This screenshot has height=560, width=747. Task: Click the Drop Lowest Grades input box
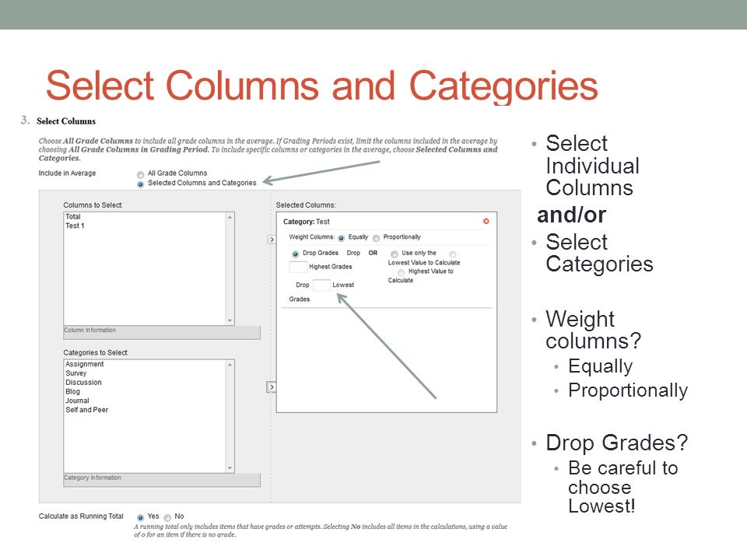point(321,285)
